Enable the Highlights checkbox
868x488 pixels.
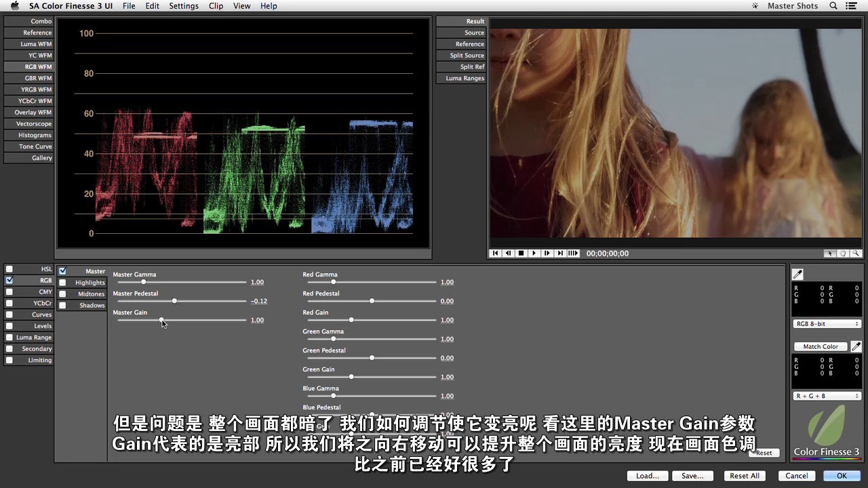point(62,283)
